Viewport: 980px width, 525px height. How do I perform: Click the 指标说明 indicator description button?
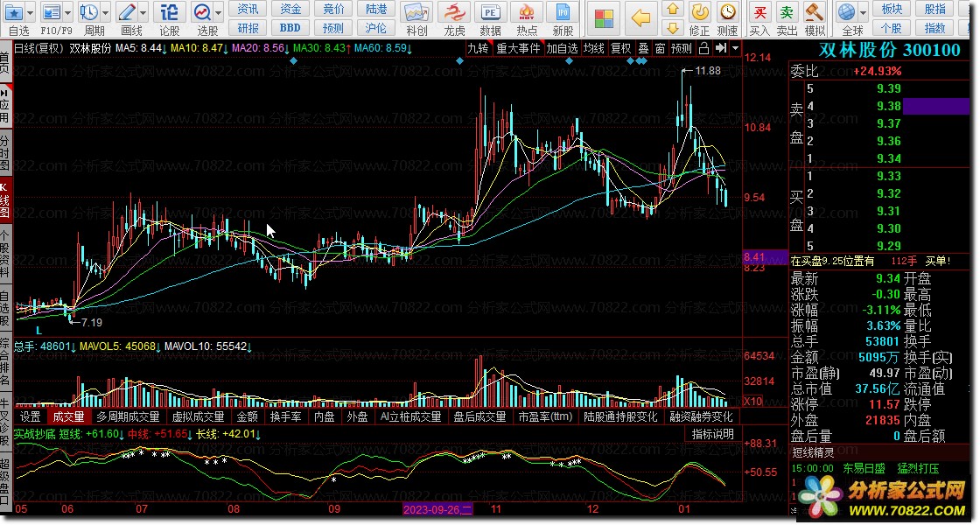[x=712, y=434]
